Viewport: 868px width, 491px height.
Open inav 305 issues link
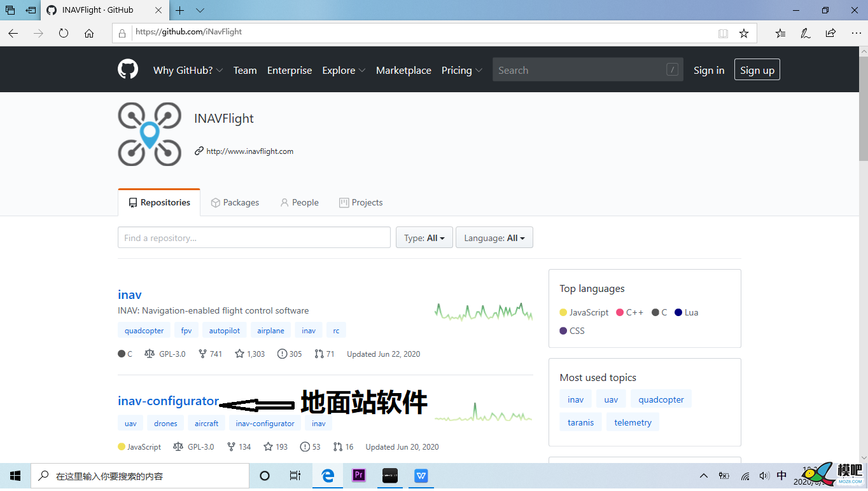tap(290, 354)
